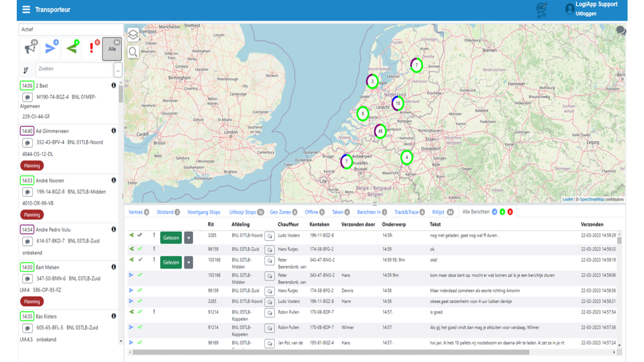Toggle blue counter in Alle Berichten tab
Viewport: 644px width, 362px height.
494,212
